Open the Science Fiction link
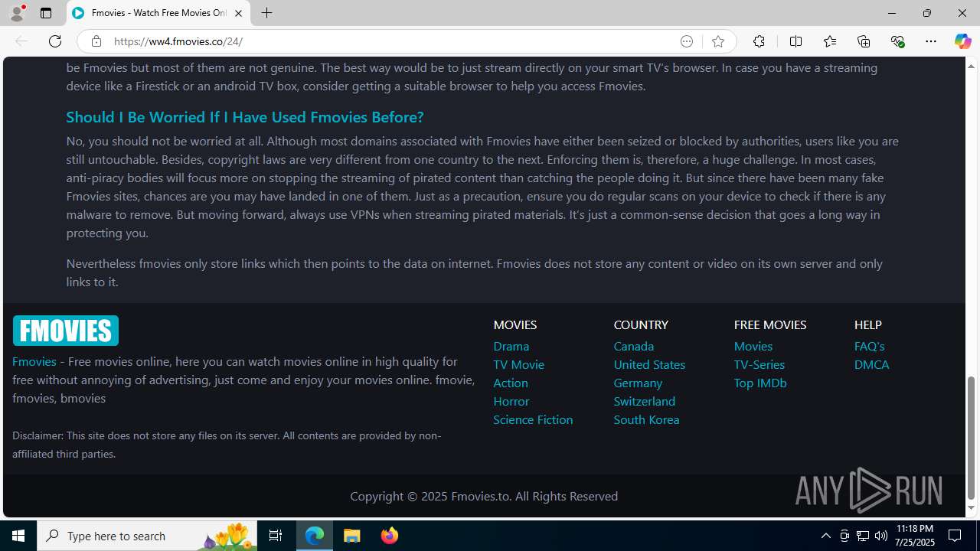The image size is (980, 551). pyautogui.click(x=533, y=419)
